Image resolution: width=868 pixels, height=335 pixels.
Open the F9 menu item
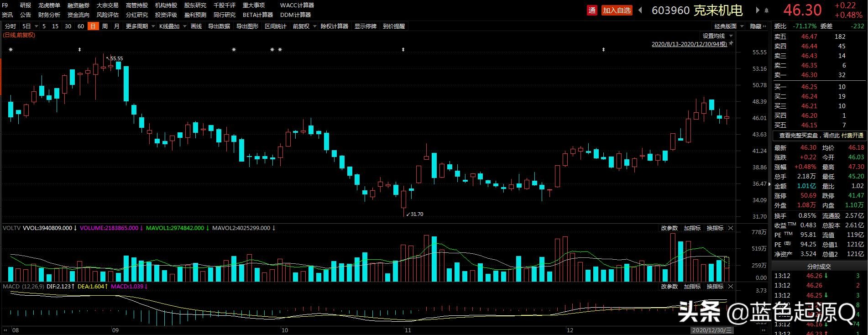coord(5,5)
